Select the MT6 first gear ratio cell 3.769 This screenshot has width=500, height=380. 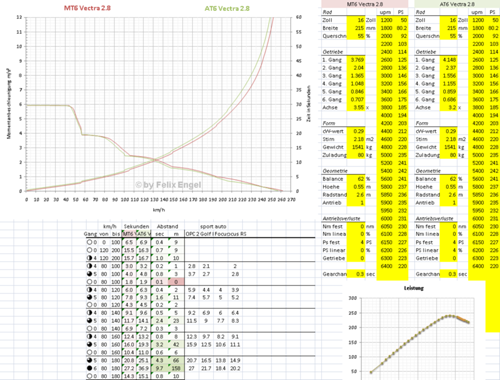[356, 60]
